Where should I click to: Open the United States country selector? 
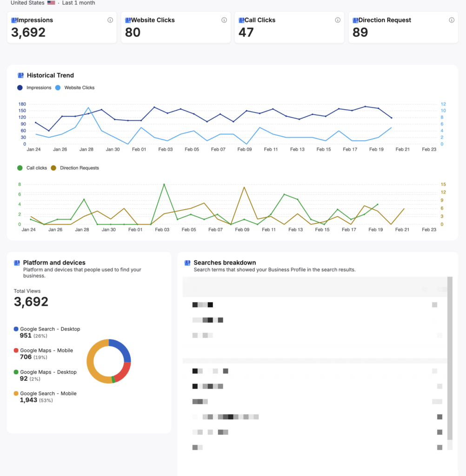[x=28, y=3]
